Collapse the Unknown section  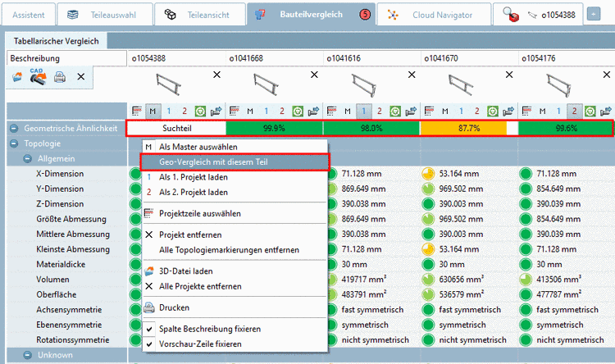click(x=27, y=355)
